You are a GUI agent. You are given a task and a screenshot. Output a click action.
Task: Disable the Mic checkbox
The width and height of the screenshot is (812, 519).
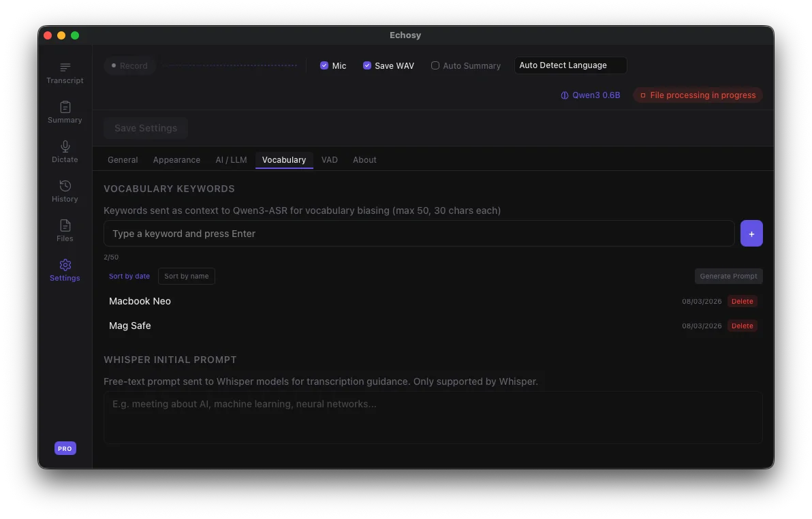point(324,65)
